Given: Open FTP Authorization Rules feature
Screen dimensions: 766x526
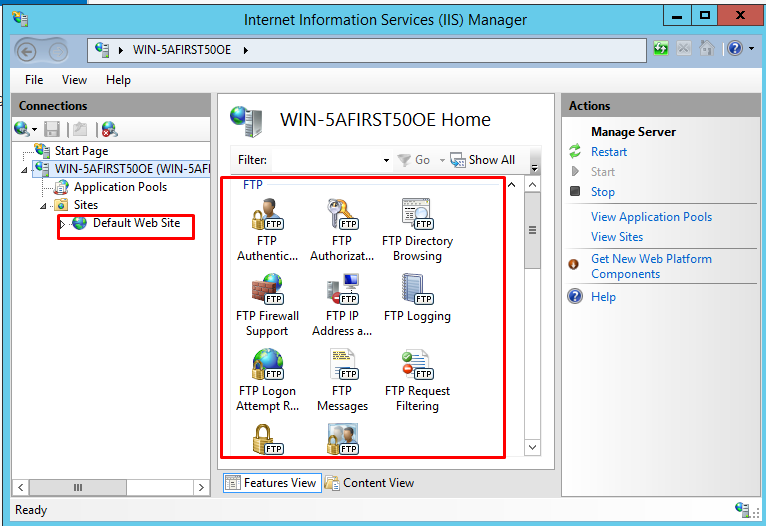Looking at the screenshot, I should [x=342, y=230].
